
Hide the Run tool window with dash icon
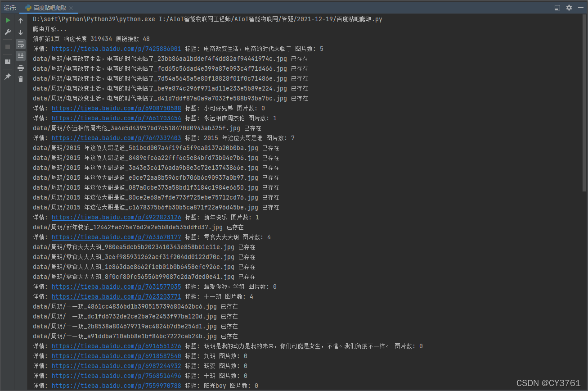[580, 8]
